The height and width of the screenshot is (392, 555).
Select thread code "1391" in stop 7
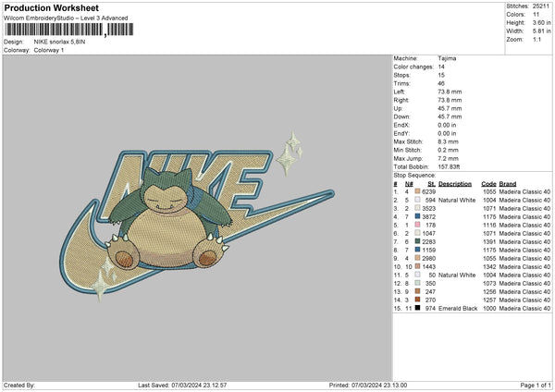[x=489, y=241]
